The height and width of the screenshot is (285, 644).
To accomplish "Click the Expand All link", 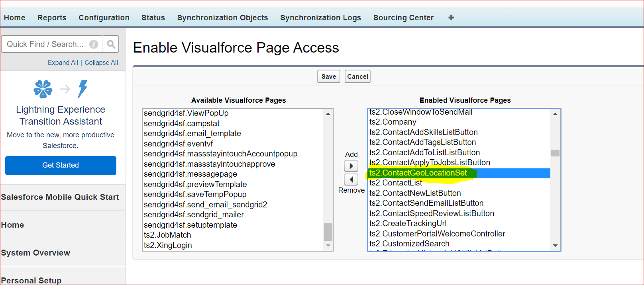I will coord(63,62).
